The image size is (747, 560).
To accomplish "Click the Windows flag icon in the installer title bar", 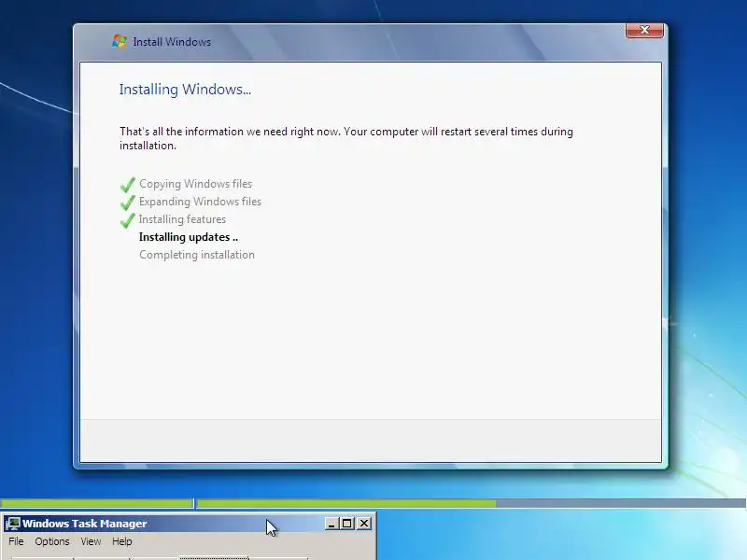I will (120, 41).
